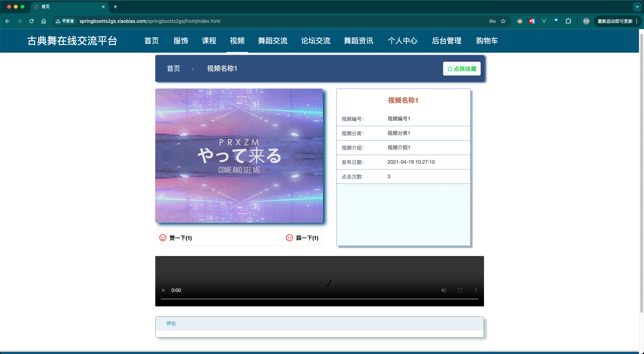Click the PRXZM video cover image
The height and width of the screenshot is (354, 644).
239,156
